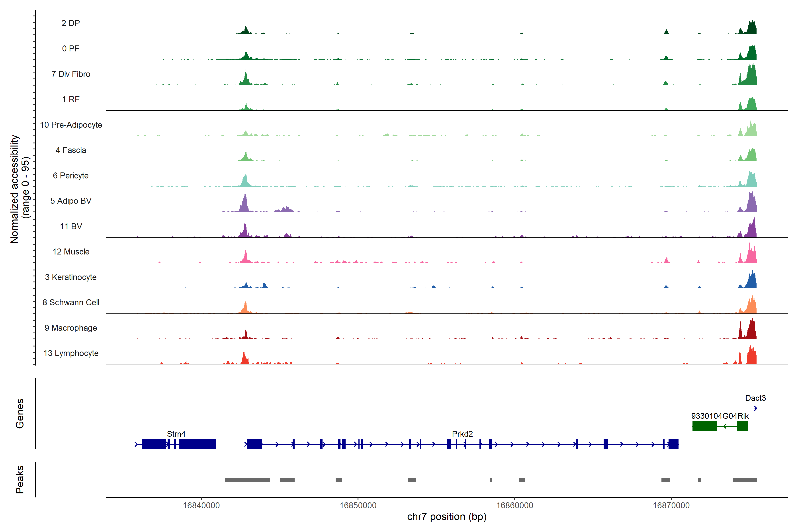Click the 3 Keratinocyte track label
This screenshot has height=532, width=798.
[71, 277]
